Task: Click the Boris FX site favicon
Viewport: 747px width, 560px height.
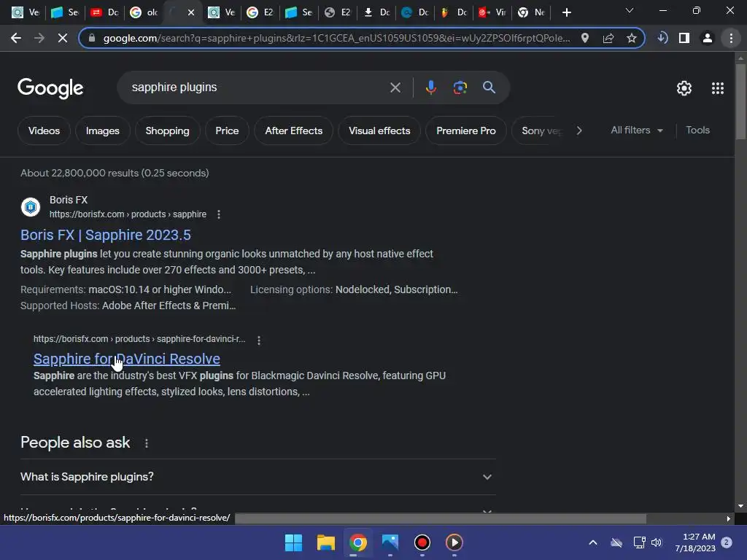Action: tap(31, 207)
